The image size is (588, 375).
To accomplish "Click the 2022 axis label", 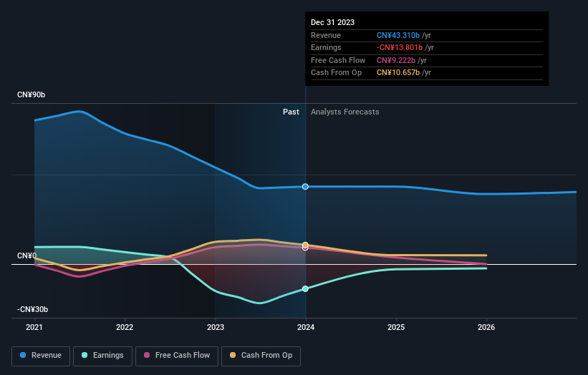I will click(125, 327).
